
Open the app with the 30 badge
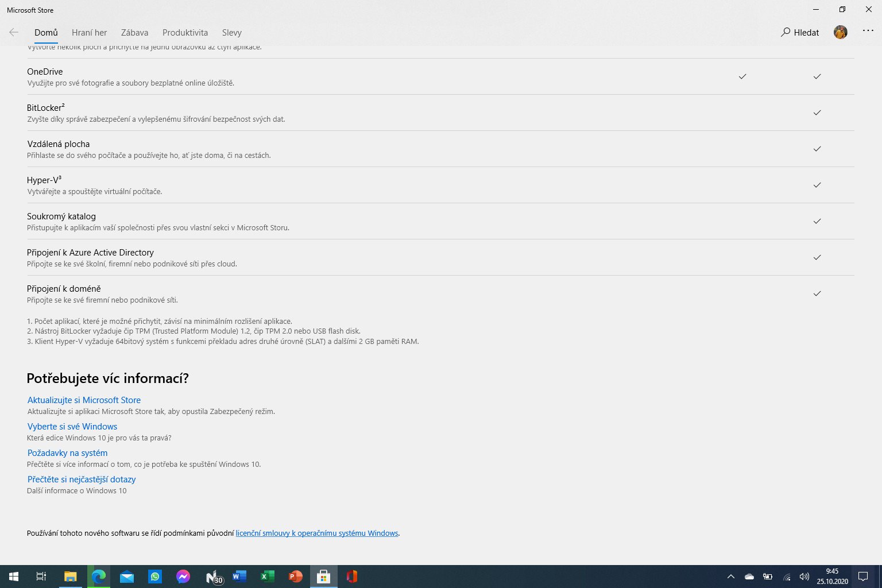pyautogui.click(x=214, y=577)
